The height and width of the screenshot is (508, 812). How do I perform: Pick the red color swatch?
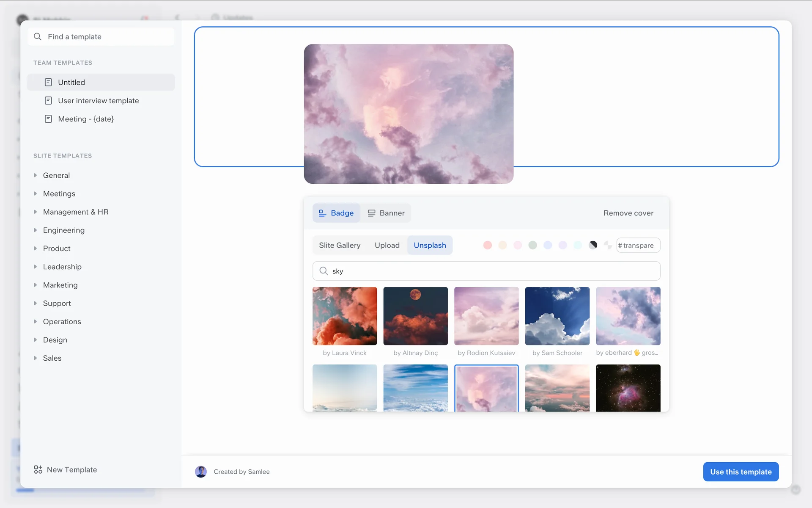(488, 245)
